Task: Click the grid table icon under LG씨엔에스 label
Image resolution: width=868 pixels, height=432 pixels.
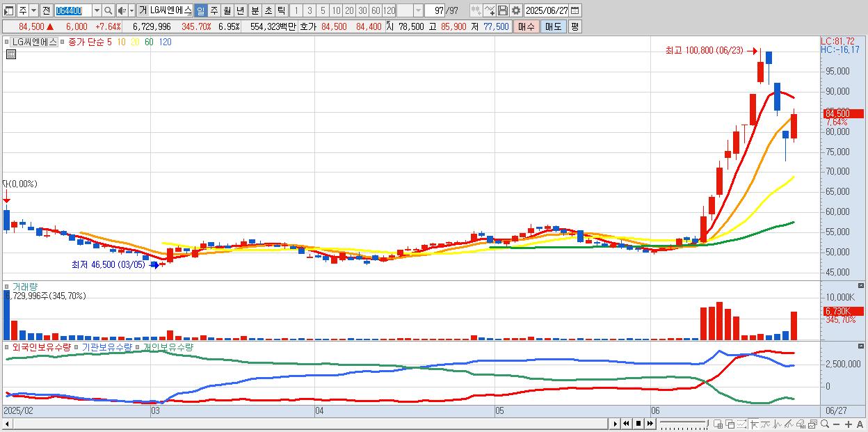Action: coord(11,54)
